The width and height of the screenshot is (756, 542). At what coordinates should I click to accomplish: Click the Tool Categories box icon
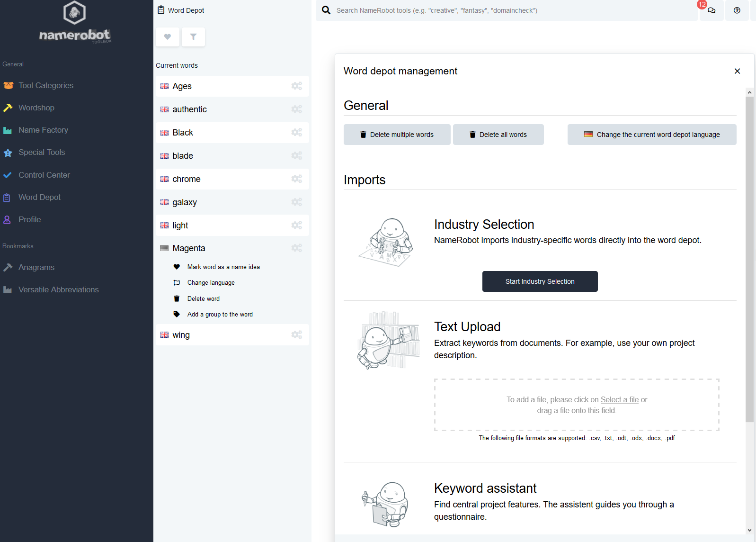[8, 85]
